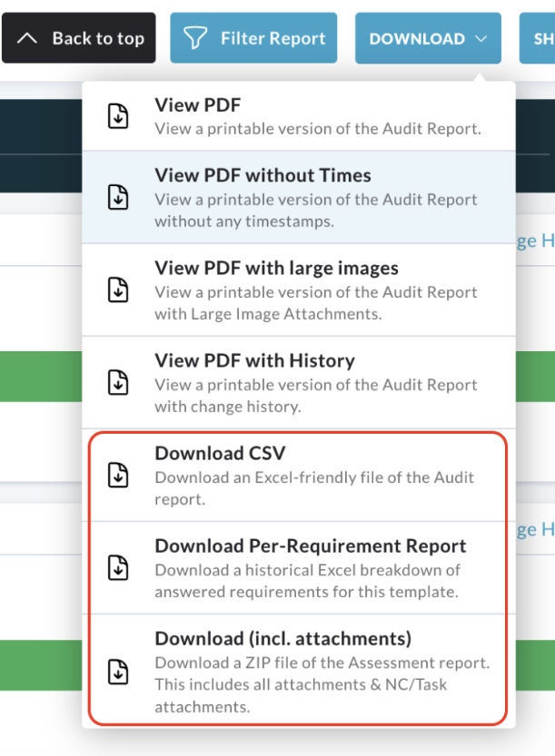
Task: Click text 'with change history.'
Action: [228, 407]
